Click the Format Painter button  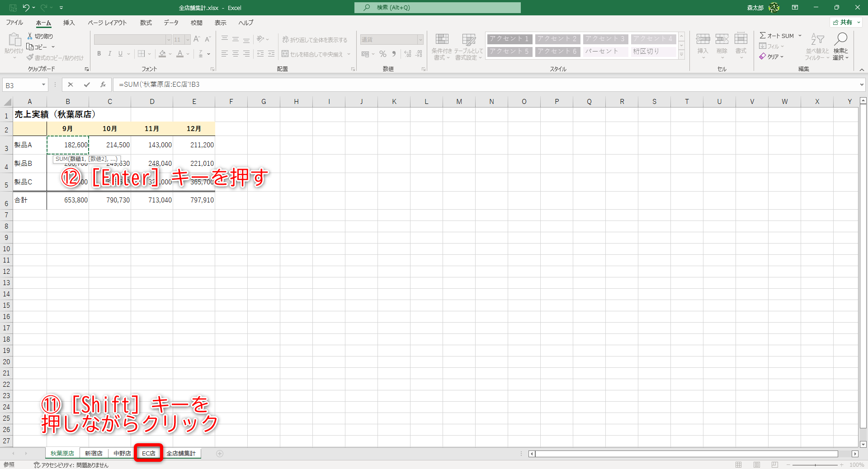[x=55, y=58]
